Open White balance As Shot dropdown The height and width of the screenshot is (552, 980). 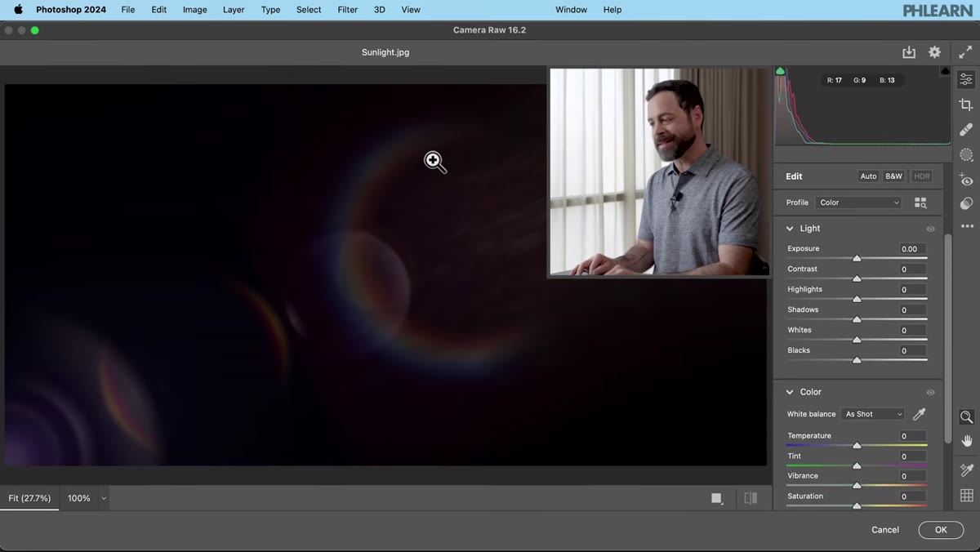point(873,414)
